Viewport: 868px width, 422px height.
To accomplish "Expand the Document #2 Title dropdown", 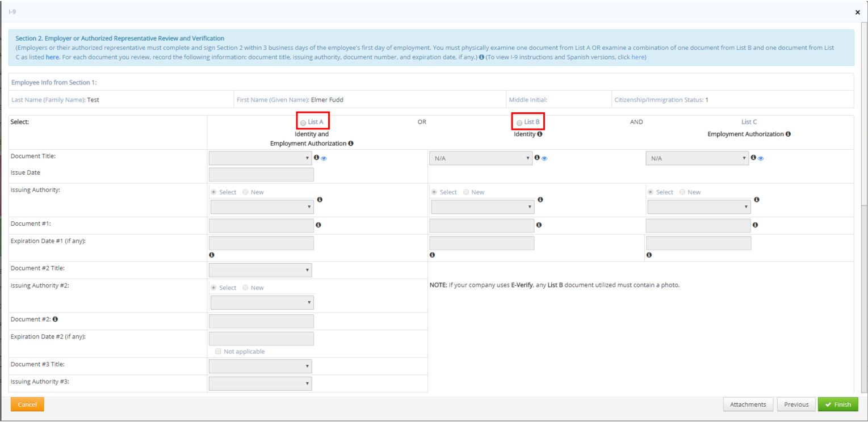I will [261, 270].
